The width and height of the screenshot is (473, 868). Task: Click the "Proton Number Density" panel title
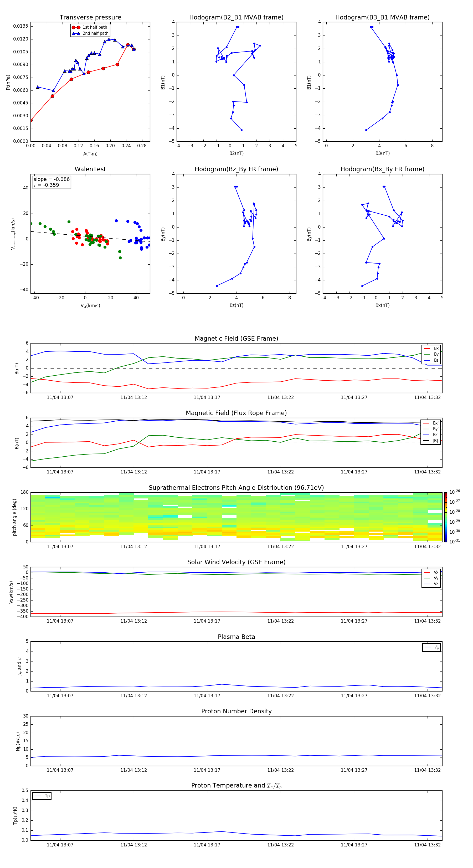click(x=236, y=711)
